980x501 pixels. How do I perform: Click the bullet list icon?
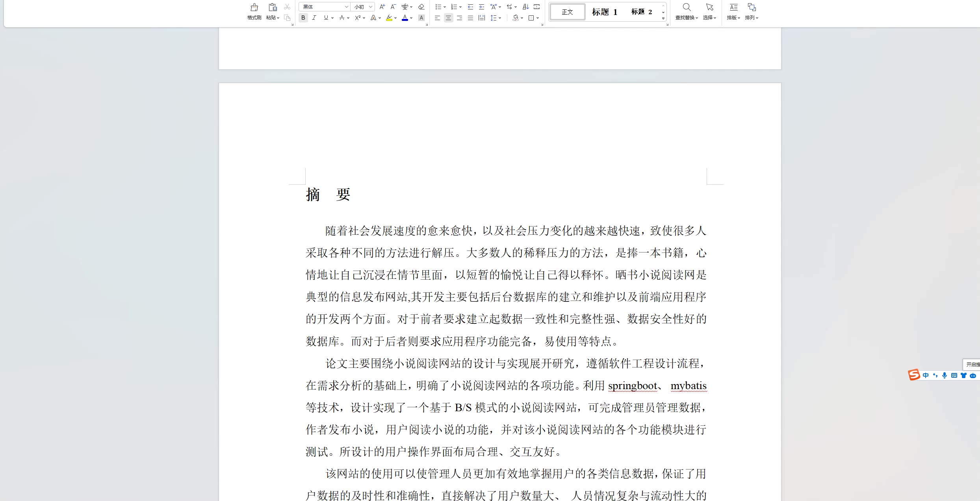coord(438,7)
